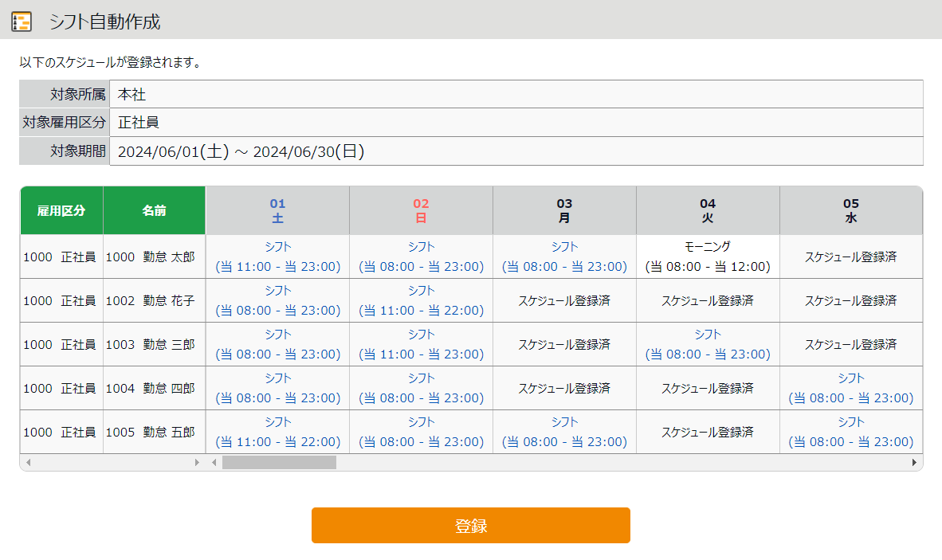Open 勤怠 四郎's shift on 05 Wednesday

(x=850, y=388)
